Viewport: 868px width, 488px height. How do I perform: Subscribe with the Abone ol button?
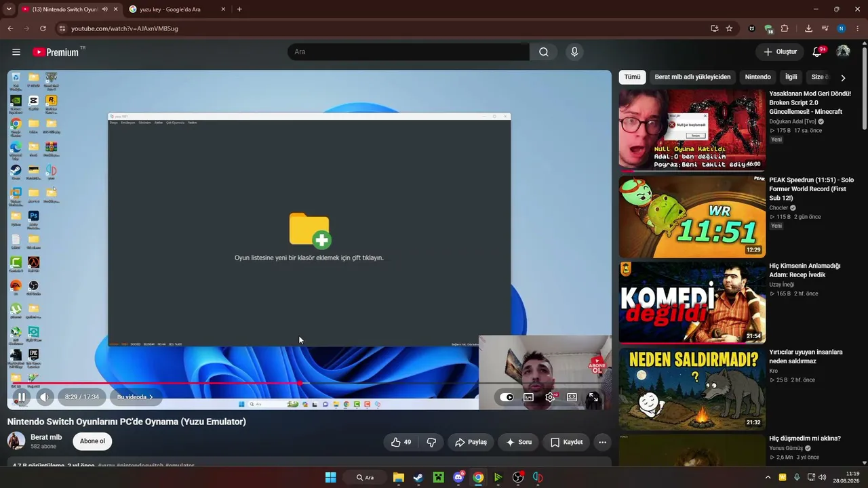pyautogui.click(x=92, y=441)
